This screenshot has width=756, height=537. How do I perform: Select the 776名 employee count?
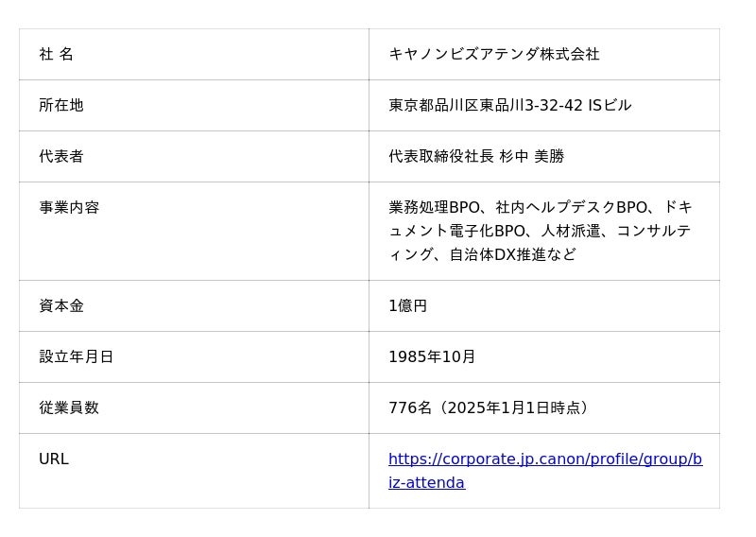tap(409, 408)
